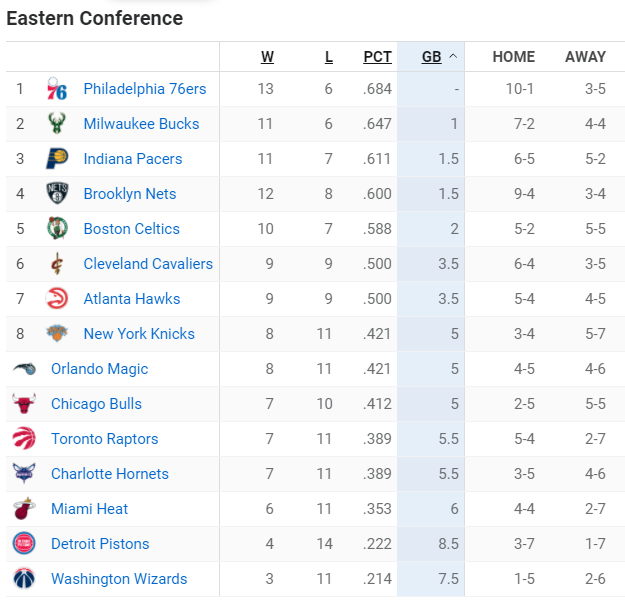Sort by GB column header

pyautogui.click(x=431, y=57)
